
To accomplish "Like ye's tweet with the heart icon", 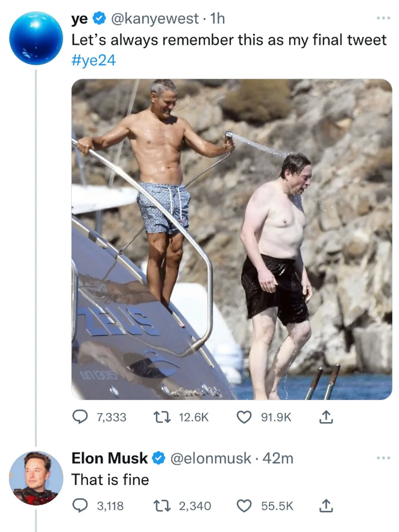I will tap(244, 417).
